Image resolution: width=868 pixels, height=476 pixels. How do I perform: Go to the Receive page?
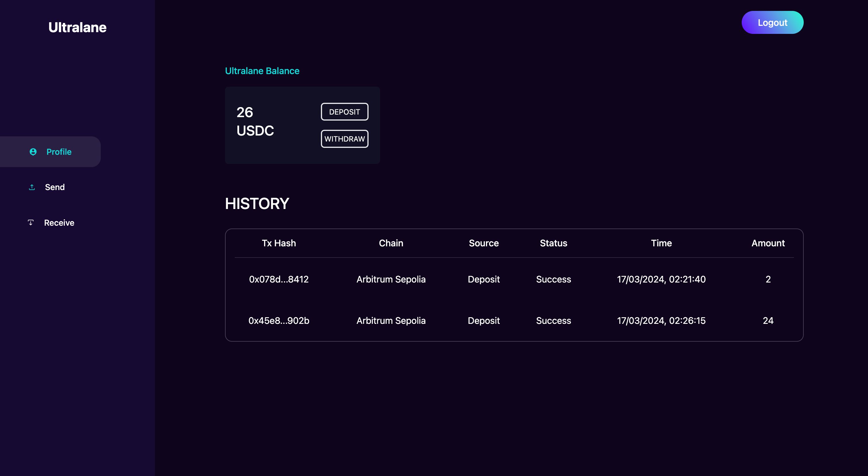point(59,222)
